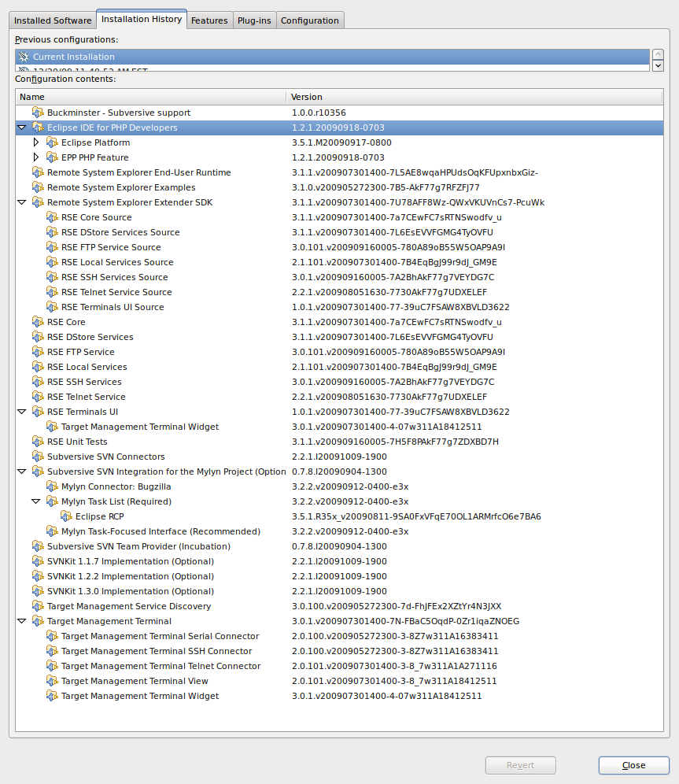
Task: Open the Features tab
Action: click(x=209, y=20)
